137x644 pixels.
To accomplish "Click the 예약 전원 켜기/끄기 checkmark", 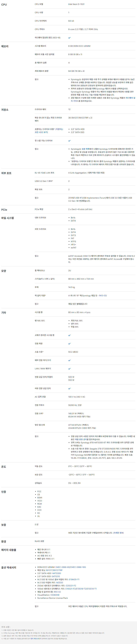I will click(69, 360).
